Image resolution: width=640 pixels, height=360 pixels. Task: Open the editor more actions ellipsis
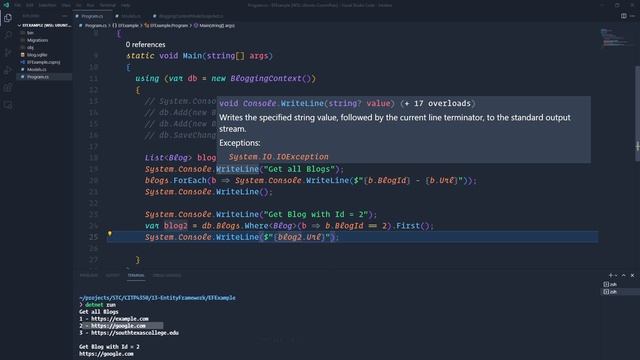pos(632,16)
